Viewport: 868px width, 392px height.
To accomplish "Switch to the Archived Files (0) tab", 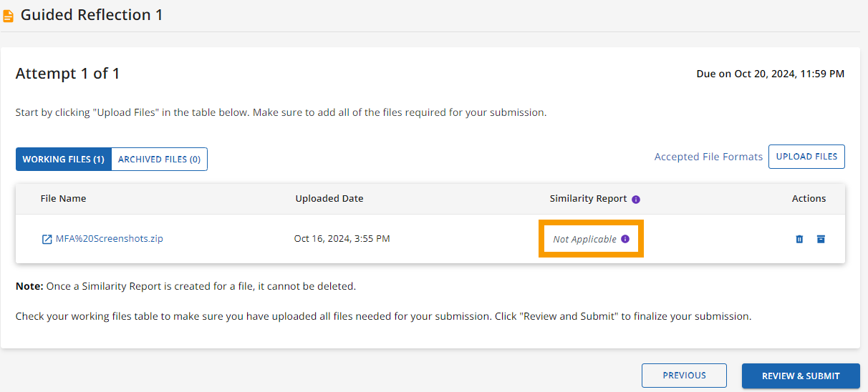I will pos(159,160).
